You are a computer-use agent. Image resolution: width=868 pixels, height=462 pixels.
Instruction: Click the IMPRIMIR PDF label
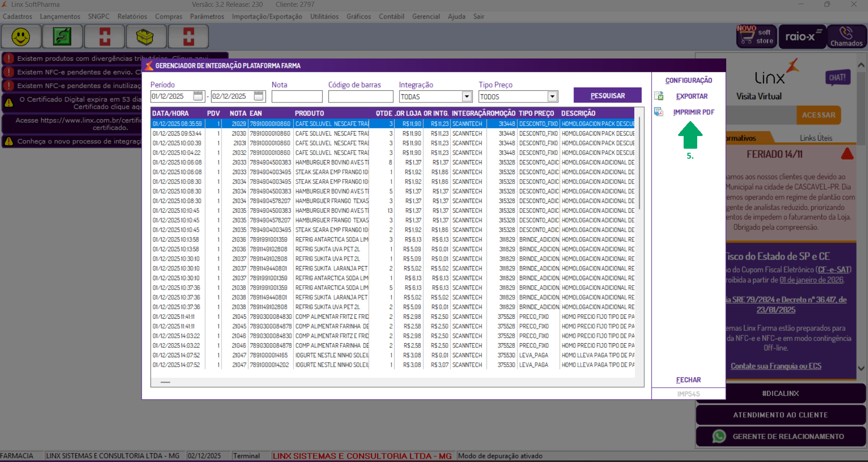pos(694,112)
